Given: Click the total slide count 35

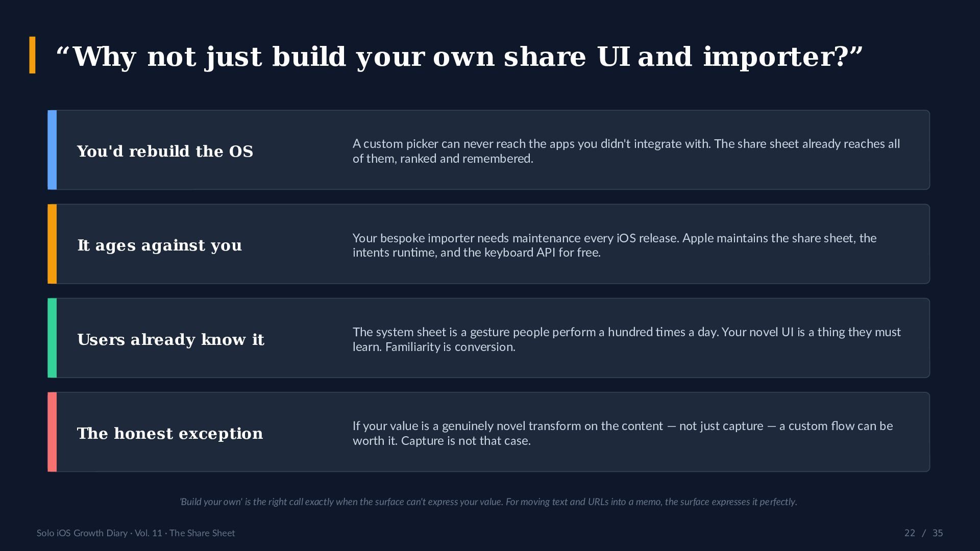Looking at the screenshot, I should coord(938,533).
